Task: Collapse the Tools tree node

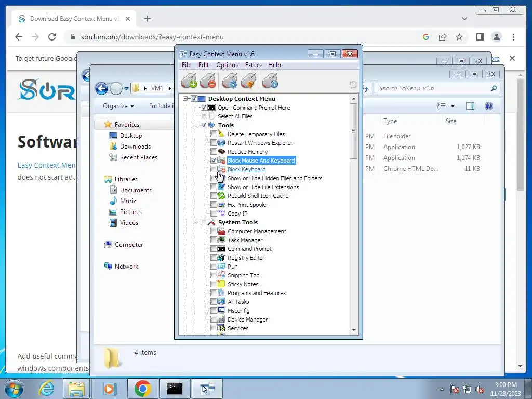Action: tap(195, 125)
